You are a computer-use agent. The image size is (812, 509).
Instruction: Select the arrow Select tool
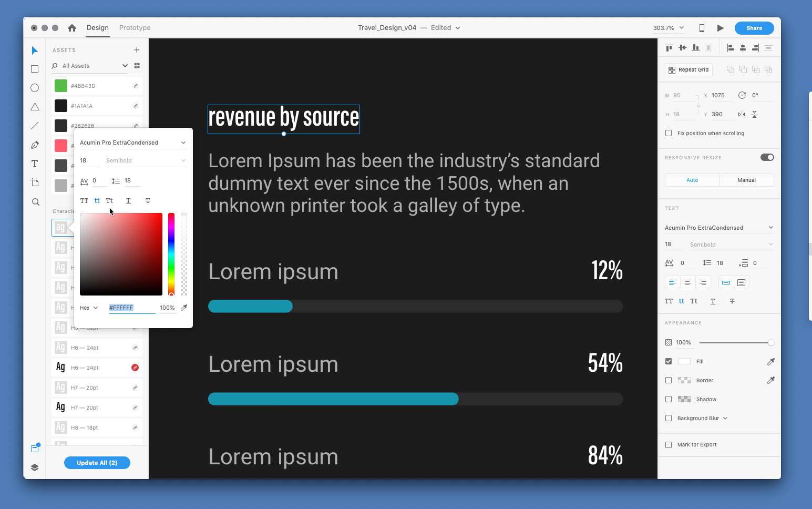pyautogui.click(x=35, y=50)
